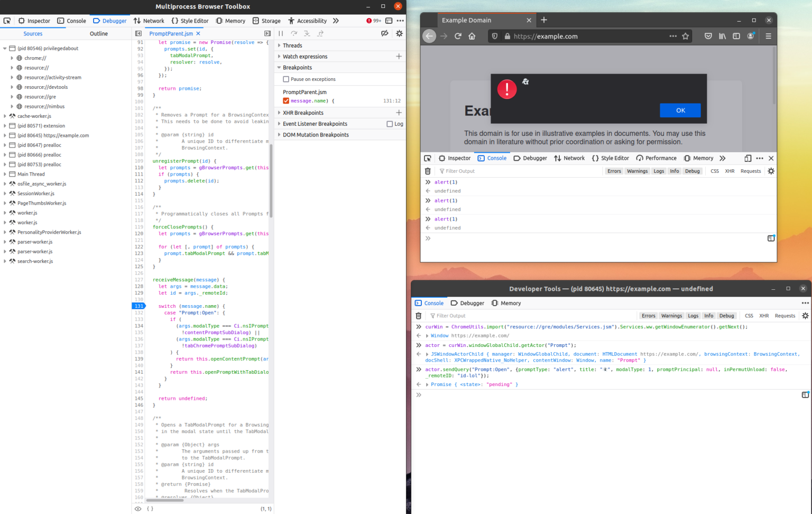Image resolution: width=812 pixels, height=514 pixels.
Task: Enable the Warnings filter in console
Action: 637,171
